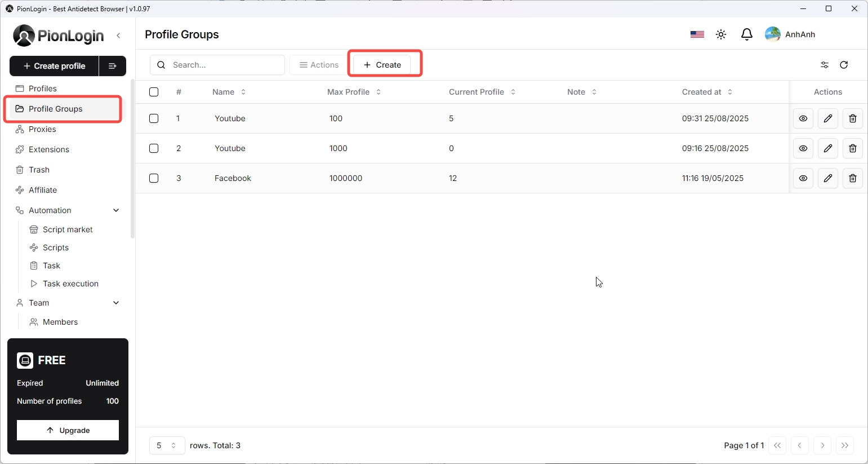868x464 pixels.
Task: Open language selector US flag
Action: point(697,34)
